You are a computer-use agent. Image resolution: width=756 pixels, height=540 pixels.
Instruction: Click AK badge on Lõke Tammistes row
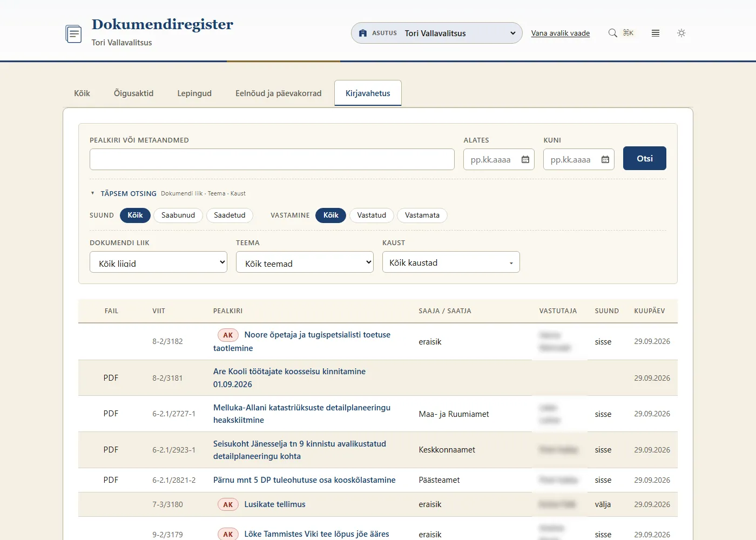click(228, 534)
